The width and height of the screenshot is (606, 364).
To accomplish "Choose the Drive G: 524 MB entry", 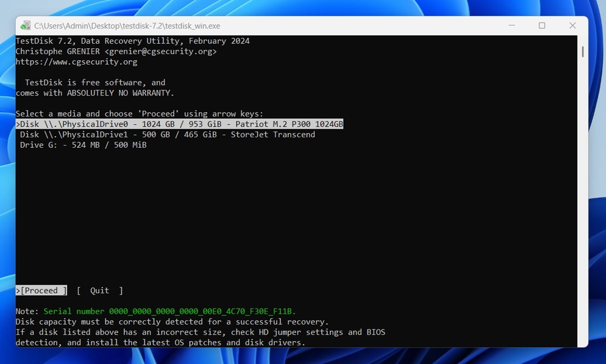I will (x=83, y=145).
